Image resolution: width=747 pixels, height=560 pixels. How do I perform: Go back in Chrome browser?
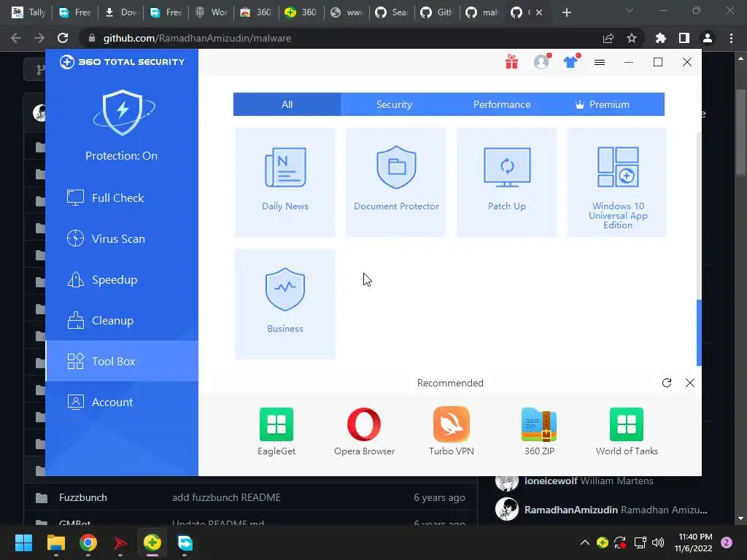click(16, 38)
